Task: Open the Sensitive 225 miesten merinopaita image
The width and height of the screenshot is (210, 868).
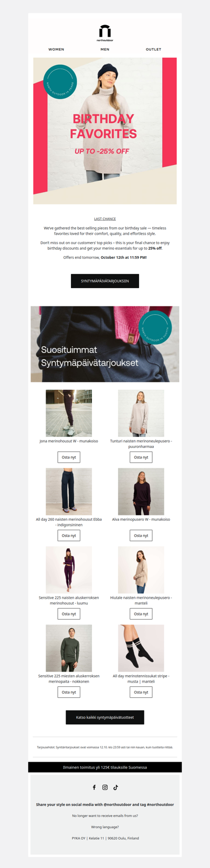Action: coord(69,648)
